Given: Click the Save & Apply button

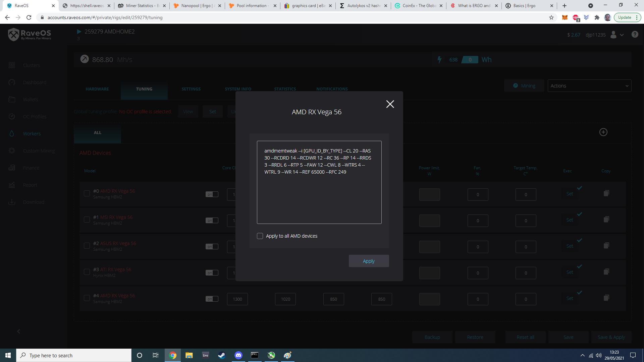Looking at the screenshot, I should [x=611, y=337].
